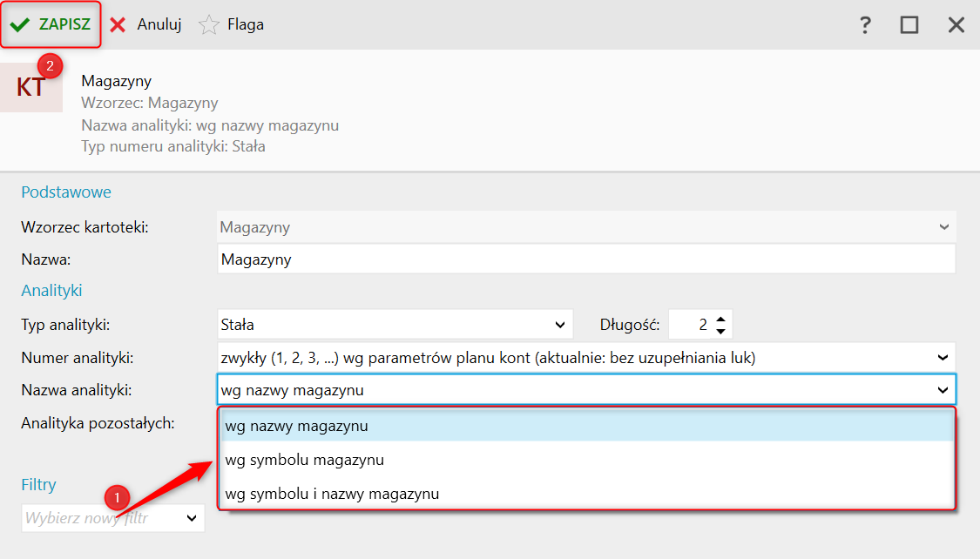This screenshot has width=980, height=559.
Task: Maximize window using the square icon
Action: 909,24
